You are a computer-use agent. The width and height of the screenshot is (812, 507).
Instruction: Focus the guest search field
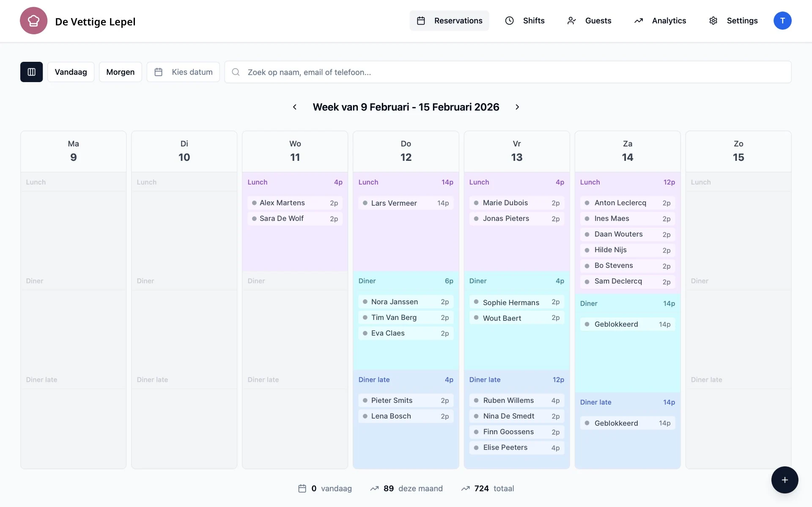507,72
